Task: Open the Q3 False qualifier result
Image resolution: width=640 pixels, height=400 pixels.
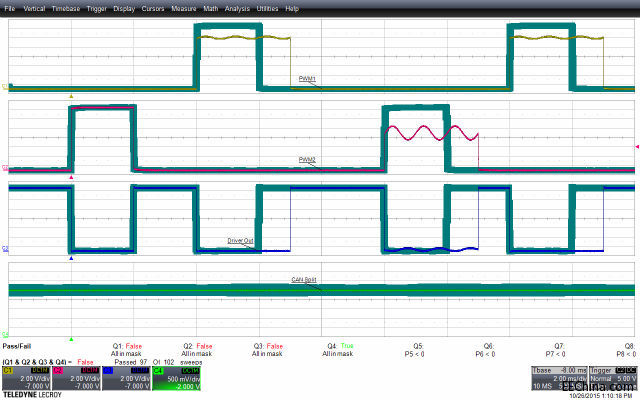Action: pyautogui.click(x=268, y=350)
